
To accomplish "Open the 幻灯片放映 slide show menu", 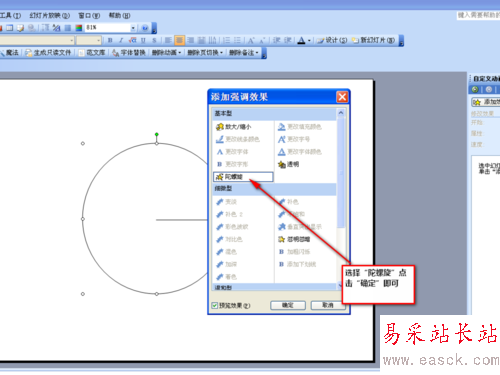I will pos(50,15).
